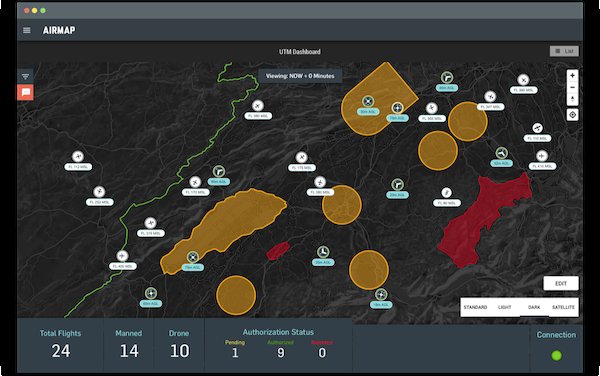Select the drone icon above 35m AGL
Screen dimensions: 600x376
pyautogui.click(x=323, y=252)
